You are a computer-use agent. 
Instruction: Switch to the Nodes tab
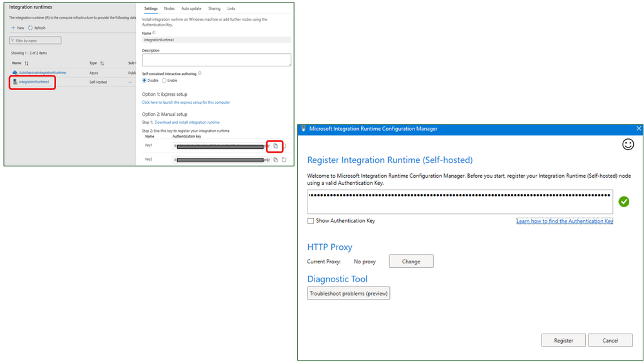click(x=169, y=8)
